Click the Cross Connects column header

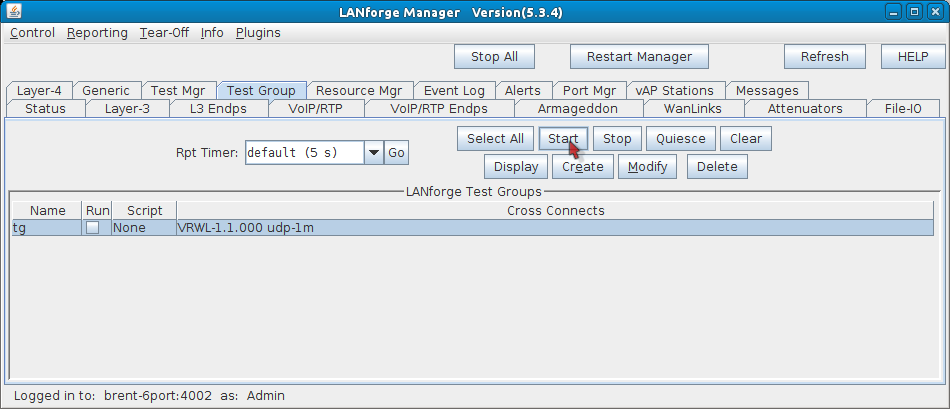[555, 210]
